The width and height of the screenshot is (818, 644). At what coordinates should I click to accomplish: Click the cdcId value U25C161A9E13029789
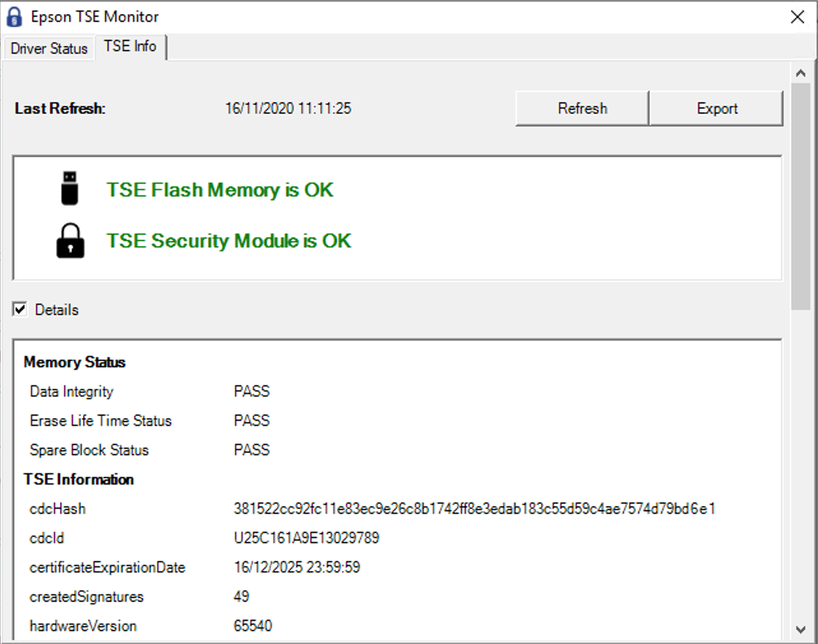[306, 538]
